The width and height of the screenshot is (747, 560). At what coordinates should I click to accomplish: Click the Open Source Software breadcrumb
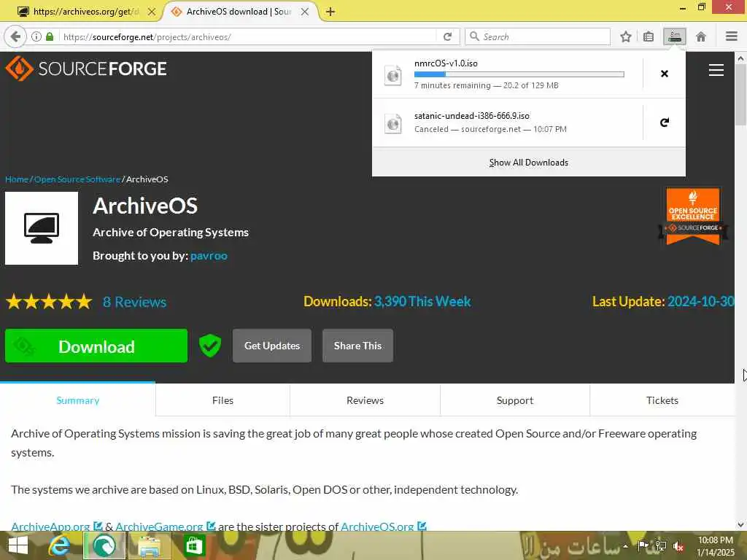click(x=77, y=179)
